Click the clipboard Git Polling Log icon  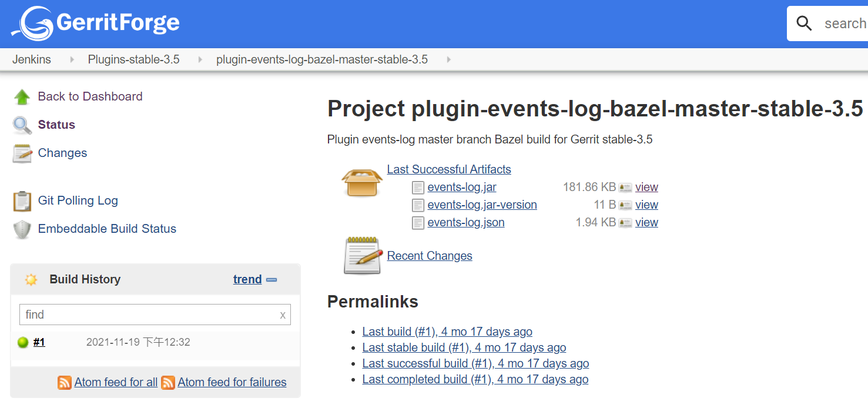(22, 201)
